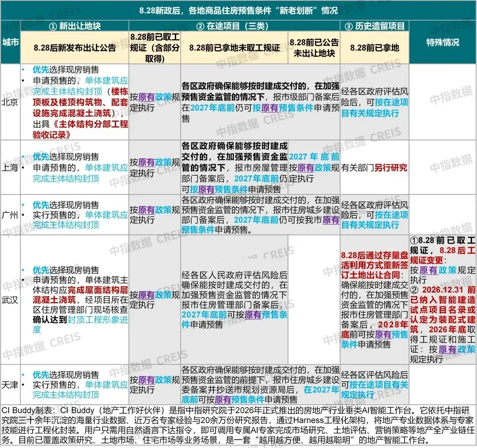Select the '① 新出让地块' group header

pyautogui.click(x=75, y=26)
